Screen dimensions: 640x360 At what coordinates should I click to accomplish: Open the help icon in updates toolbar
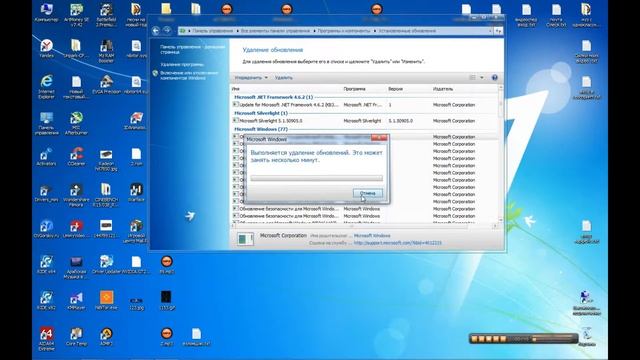click(494, 78)
